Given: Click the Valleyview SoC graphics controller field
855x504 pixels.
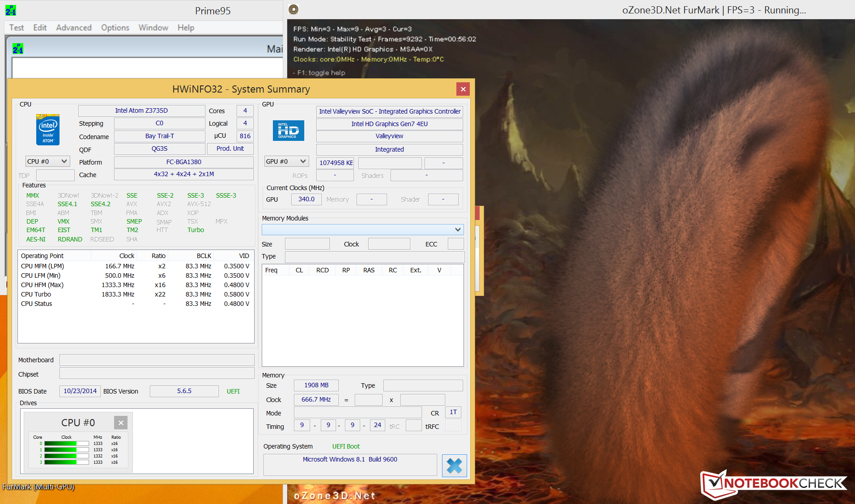Looking at the screenshot, I should (x=389, y=111).
